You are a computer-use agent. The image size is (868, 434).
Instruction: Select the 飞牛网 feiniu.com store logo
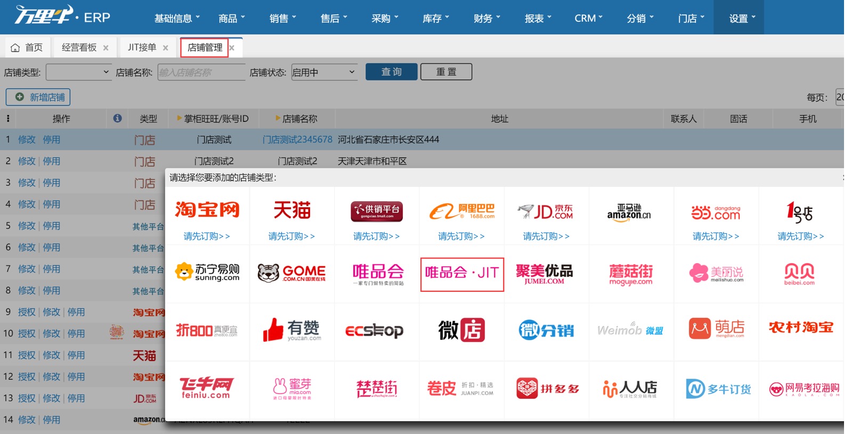pos(206,388)
